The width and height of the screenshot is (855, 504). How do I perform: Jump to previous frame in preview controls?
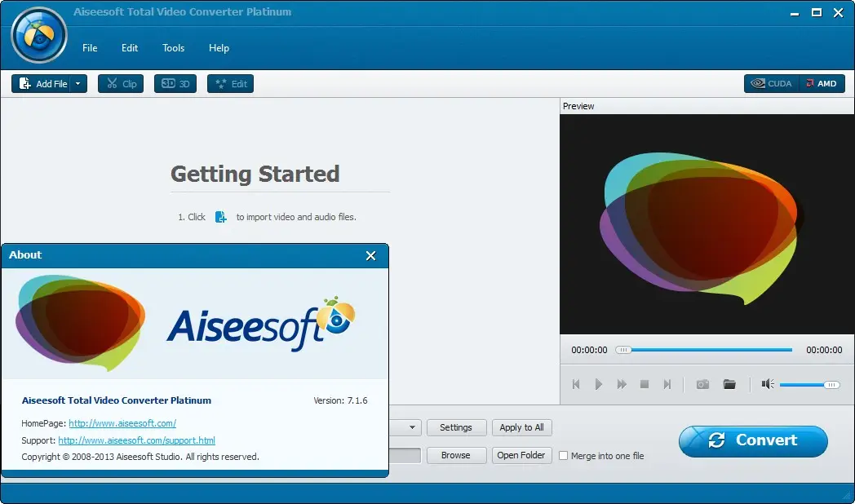576,384
